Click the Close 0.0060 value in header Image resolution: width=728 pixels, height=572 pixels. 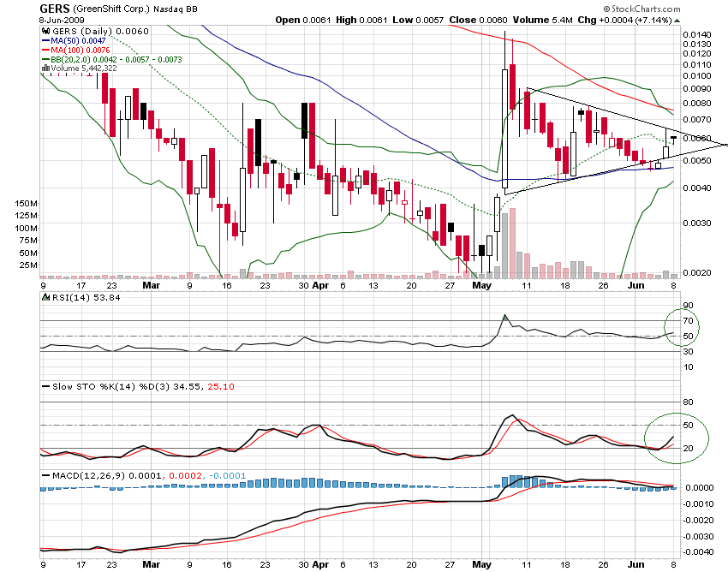pos(478,20)
